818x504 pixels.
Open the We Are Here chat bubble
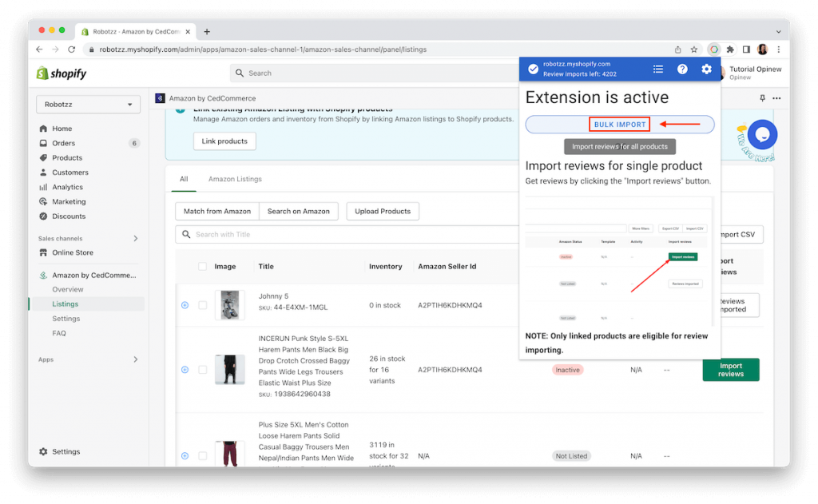click(x=761, y=135)
